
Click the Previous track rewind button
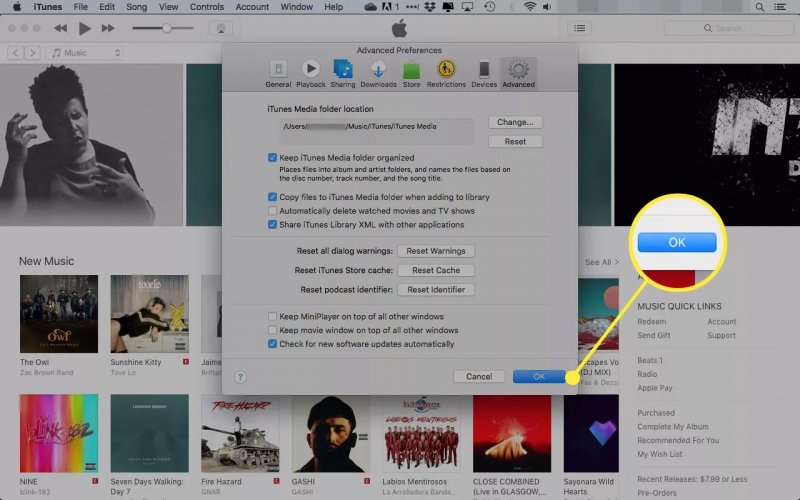click(x=60, y=28)
